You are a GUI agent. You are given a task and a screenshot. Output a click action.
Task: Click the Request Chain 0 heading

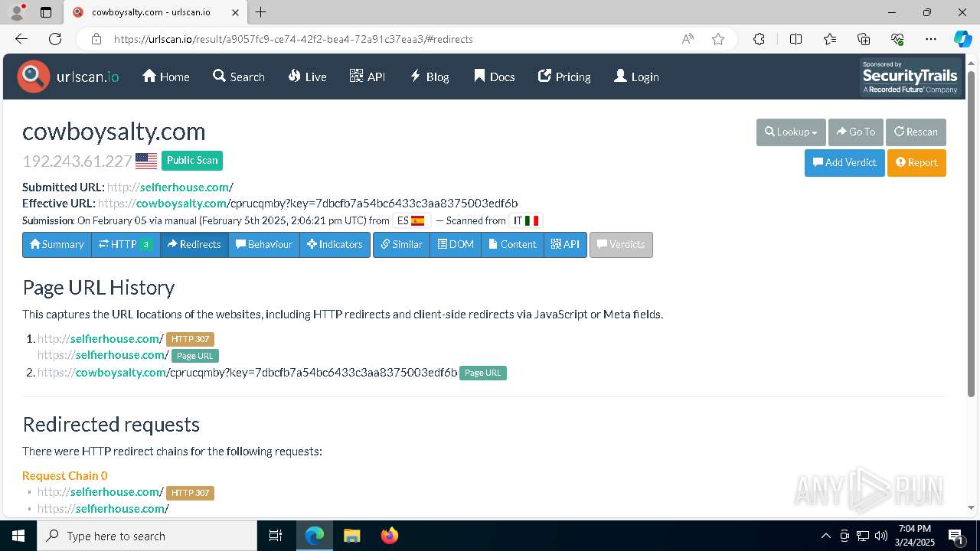65,475
